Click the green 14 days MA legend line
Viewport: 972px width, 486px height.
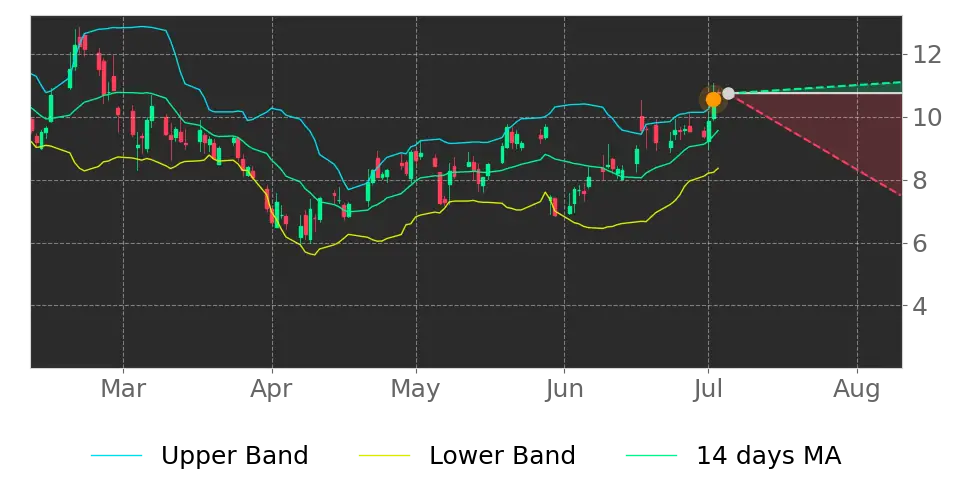[x=652, y=456]
